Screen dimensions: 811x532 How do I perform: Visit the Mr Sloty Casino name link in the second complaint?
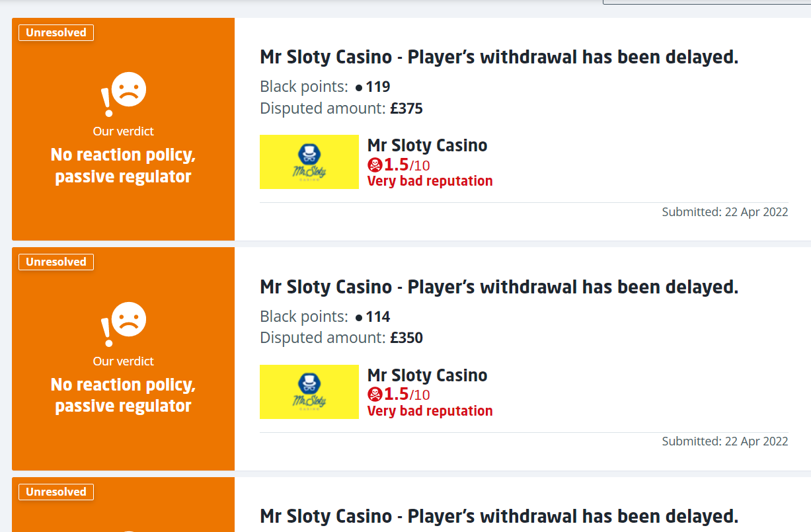coord(427,375)
